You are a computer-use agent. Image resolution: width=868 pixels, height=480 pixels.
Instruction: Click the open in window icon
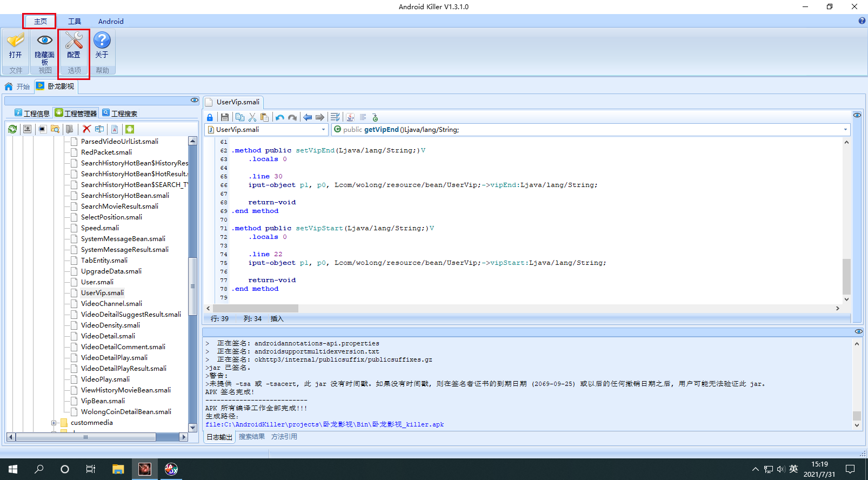42,129
